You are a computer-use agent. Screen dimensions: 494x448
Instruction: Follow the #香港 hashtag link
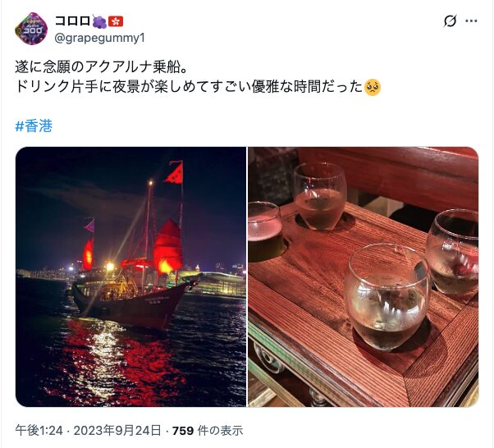tap(34, 126)
